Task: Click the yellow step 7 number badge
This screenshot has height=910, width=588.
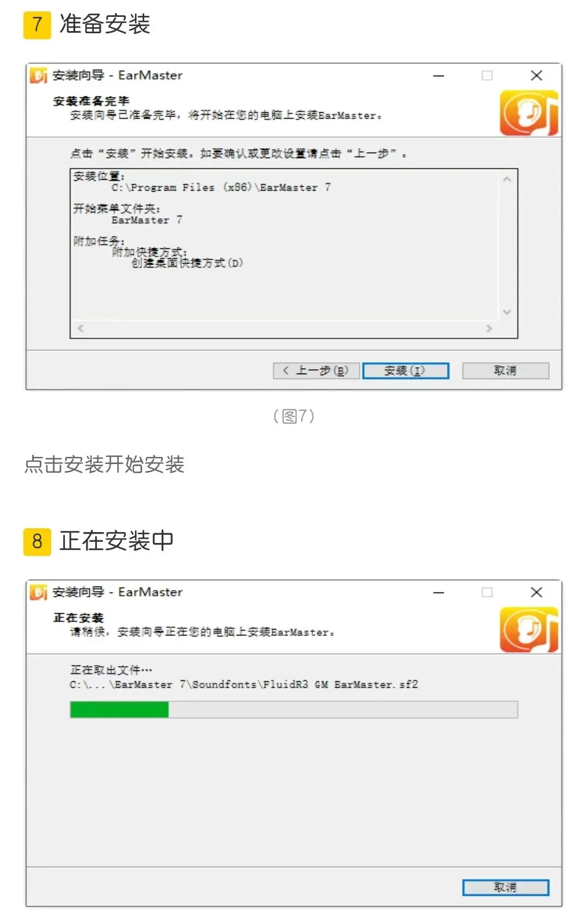Action: (37, 25)
